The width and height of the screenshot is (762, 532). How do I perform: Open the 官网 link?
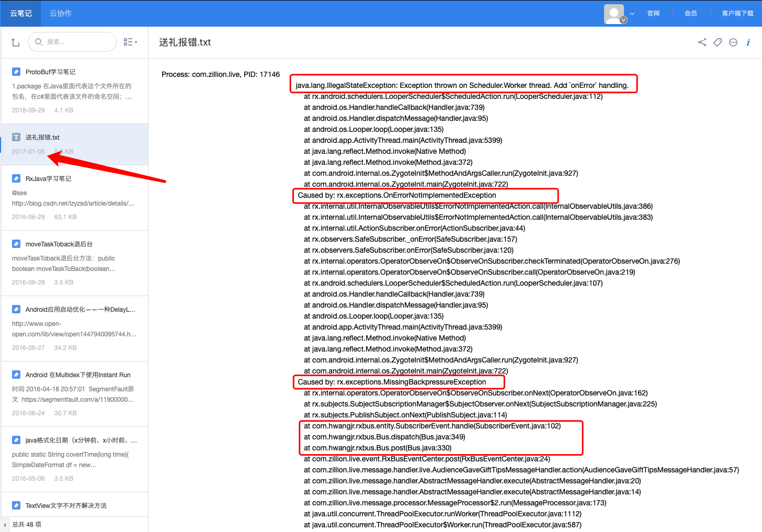coord(653,14)
